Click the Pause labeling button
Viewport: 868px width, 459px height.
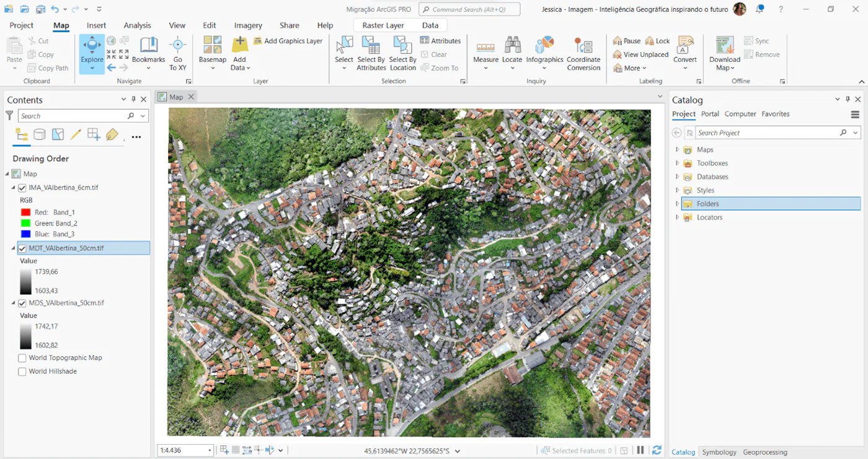[x=627, y=41]
